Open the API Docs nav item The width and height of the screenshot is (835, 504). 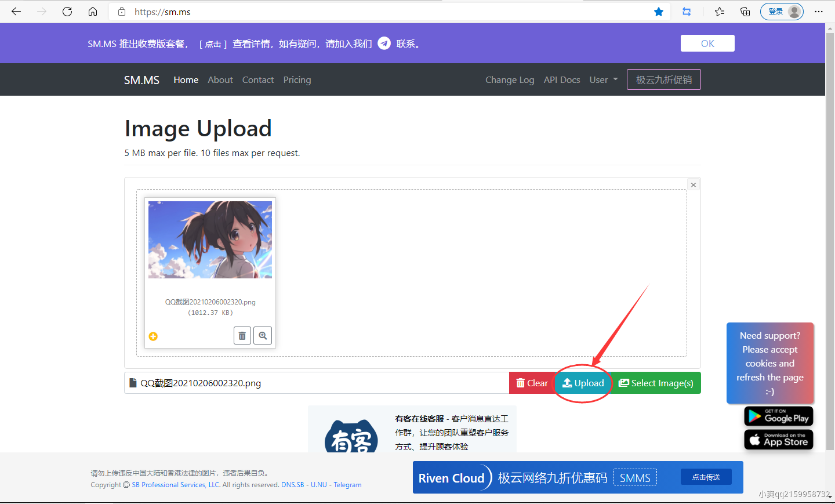point(562,80)
